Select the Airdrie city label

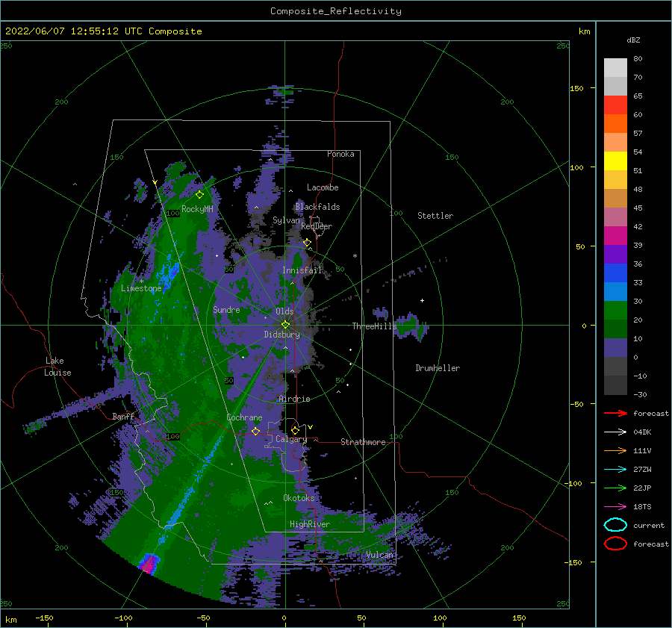coord(294,399)
